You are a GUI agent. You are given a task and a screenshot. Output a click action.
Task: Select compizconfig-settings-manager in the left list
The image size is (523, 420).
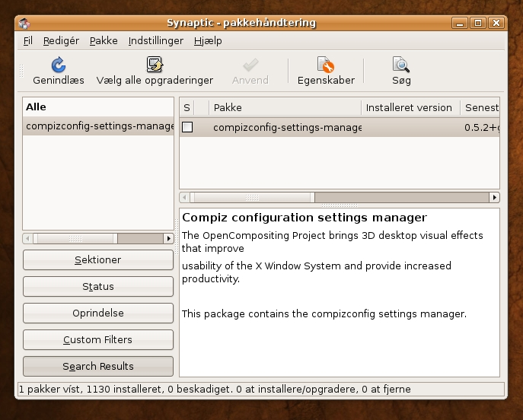point(99,126)
